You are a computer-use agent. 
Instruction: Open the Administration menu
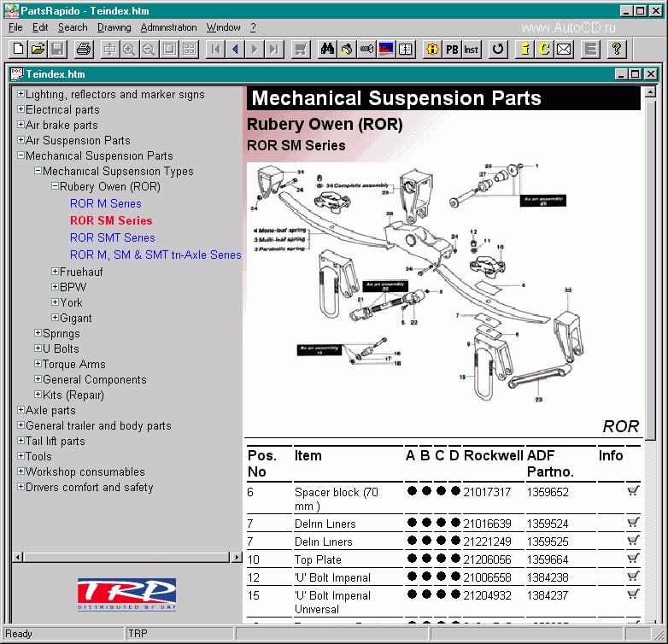[168, 27]
